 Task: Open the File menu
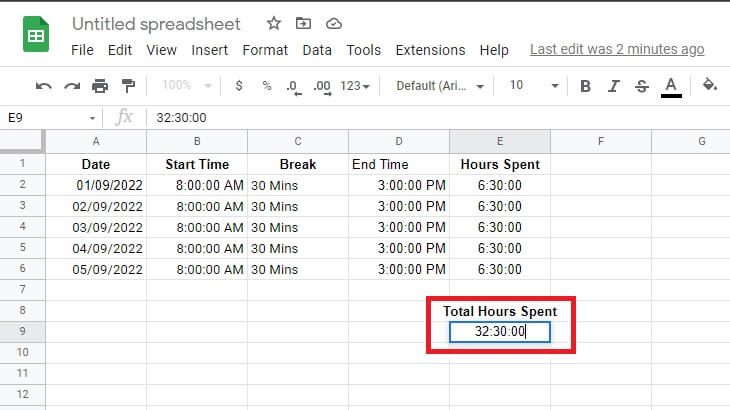pyautogui.click(x=82, y=50)
